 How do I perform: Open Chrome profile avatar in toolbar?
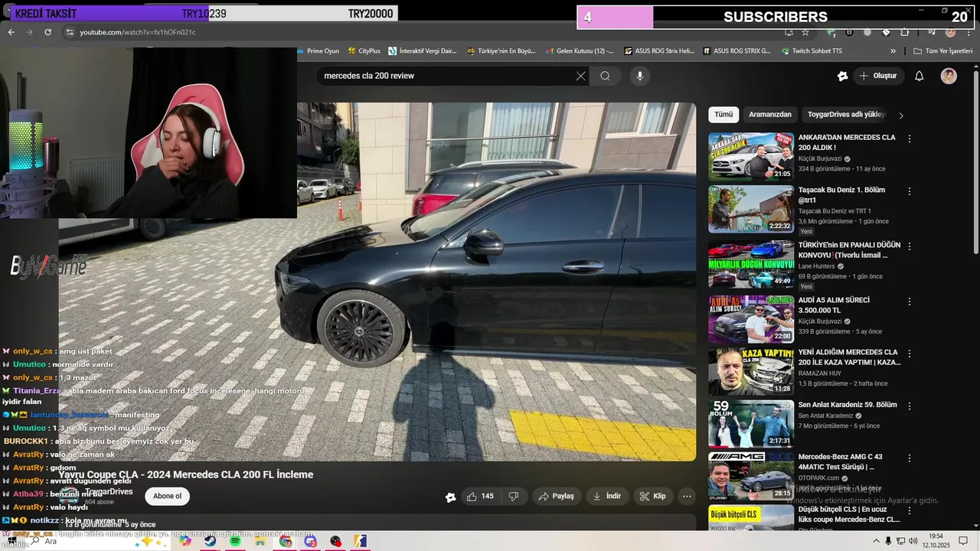click(x=950, y=32)
